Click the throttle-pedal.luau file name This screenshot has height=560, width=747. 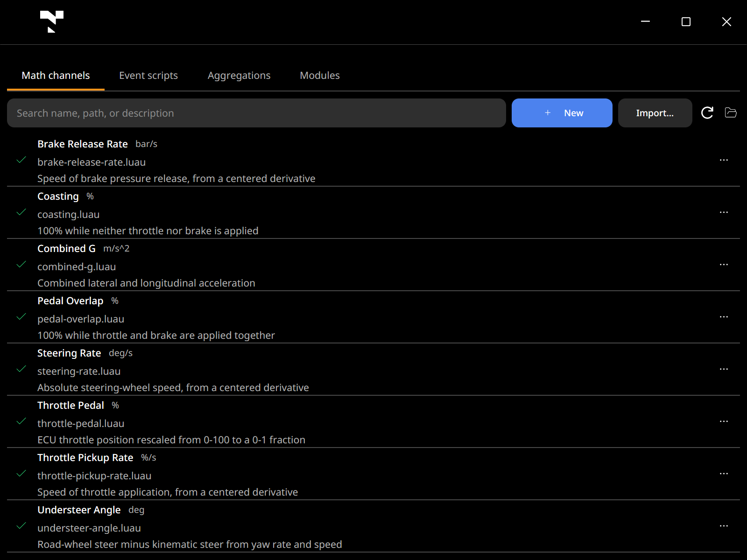pyautogui.click(x=81, y=424)
